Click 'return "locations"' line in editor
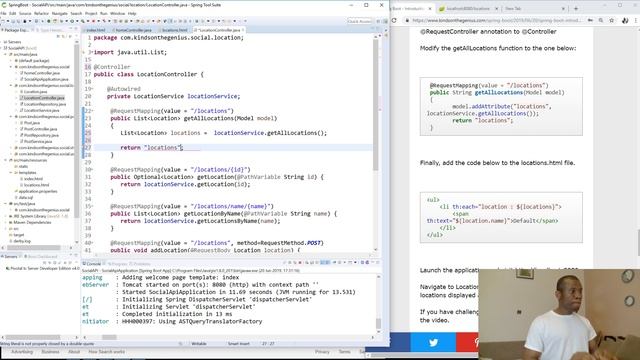640x360 pixels. click(151, 148)
